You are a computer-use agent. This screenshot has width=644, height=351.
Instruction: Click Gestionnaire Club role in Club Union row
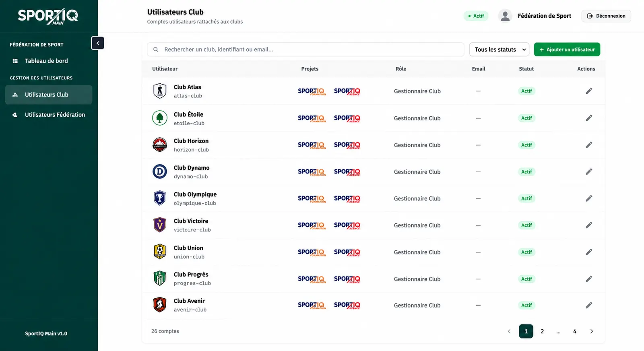417,252
